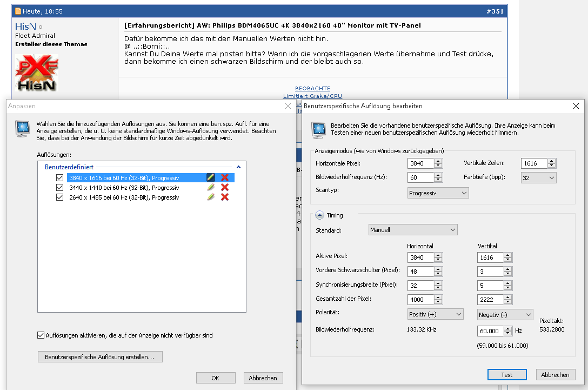
Task: Delete the 2640 x 1485 resolution entry
Action: 225,197
